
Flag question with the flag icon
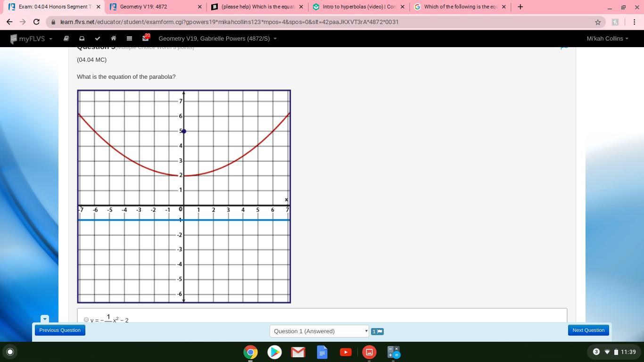click(x=377, y=331)
